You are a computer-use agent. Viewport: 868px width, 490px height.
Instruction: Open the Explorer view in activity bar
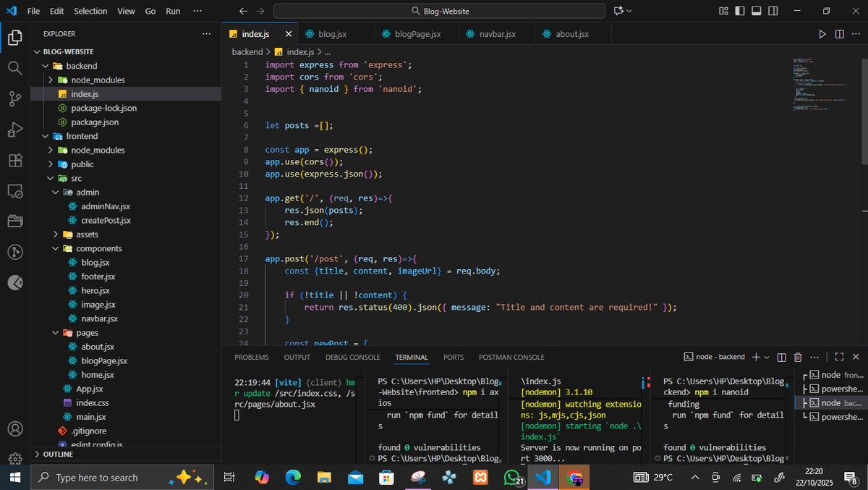point(14,38)
